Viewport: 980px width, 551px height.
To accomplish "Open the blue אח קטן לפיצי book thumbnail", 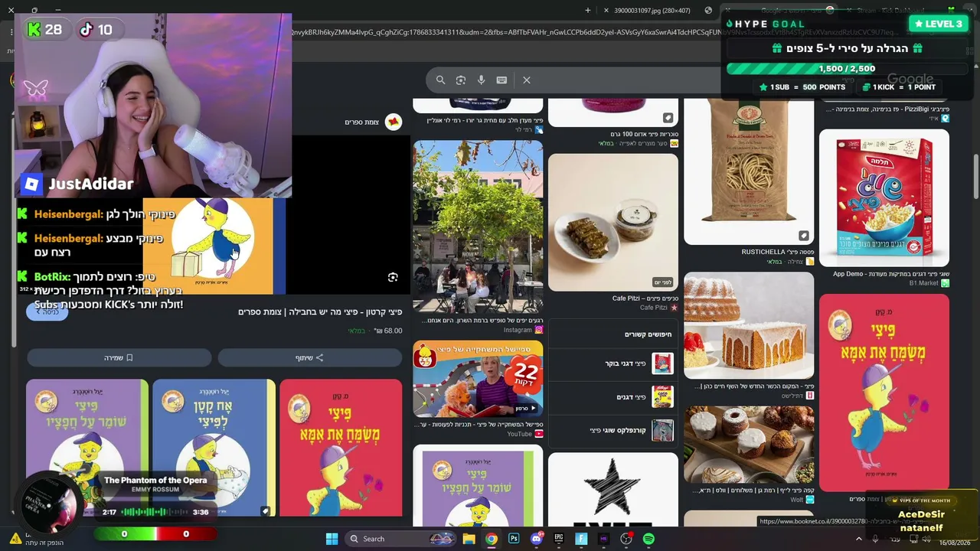I will (x=214, y=448).
